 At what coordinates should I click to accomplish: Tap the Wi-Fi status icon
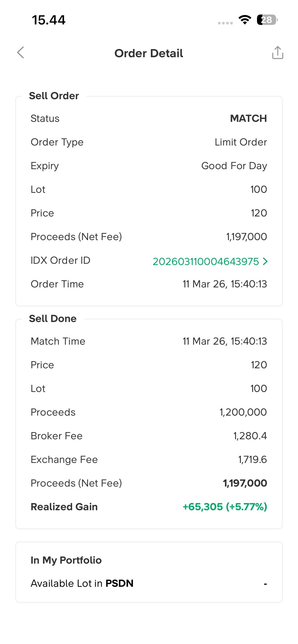tap(245, 20)
